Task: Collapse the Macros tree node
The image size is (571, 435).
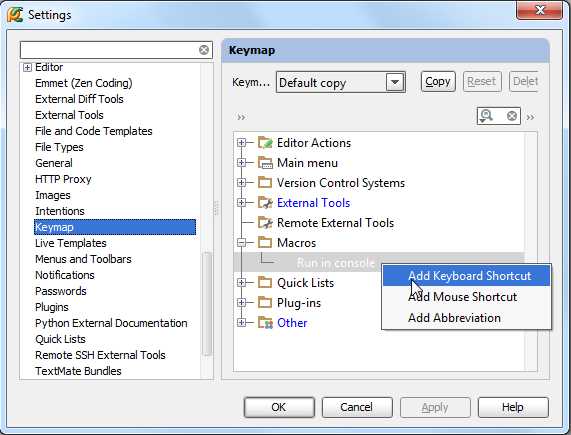Action: (x=241, y=243)
